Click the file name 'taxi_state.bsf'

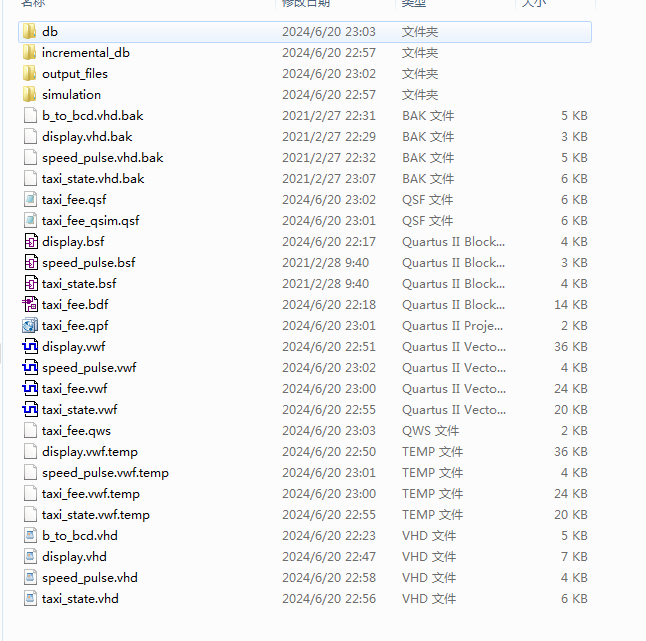79,284
